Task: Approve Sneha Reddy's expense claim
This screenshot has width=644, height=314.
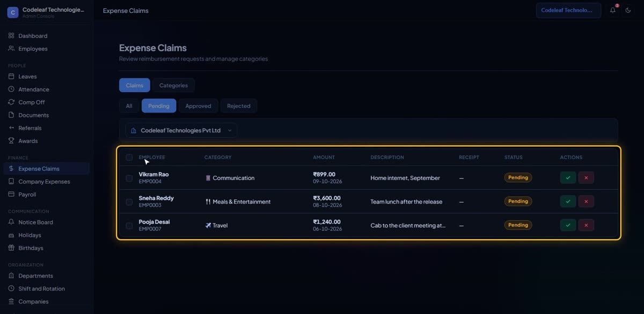Action: pyautogui.click(x=568, y=201)
